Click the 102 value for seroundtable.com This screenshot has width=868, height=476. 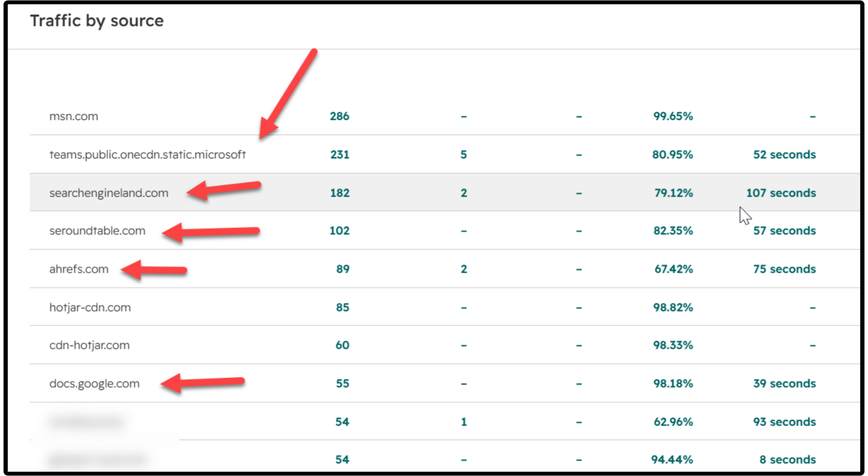(x=339, y=231)
